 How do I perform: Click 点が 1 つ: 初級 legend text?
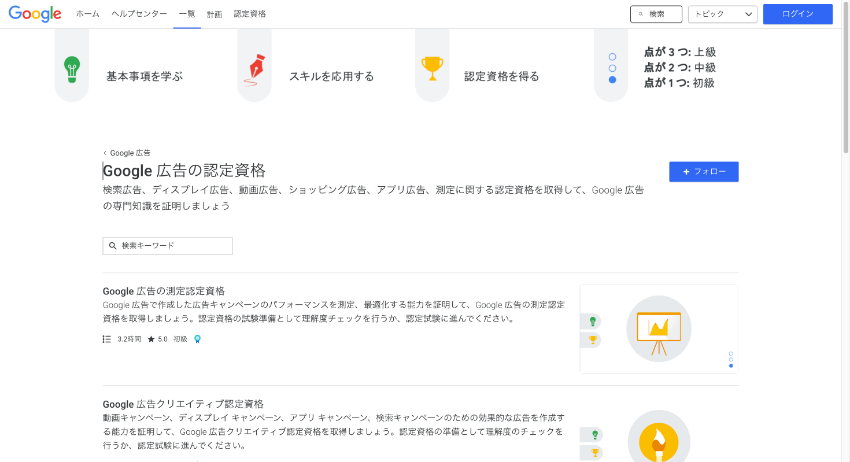pos(679,83)
